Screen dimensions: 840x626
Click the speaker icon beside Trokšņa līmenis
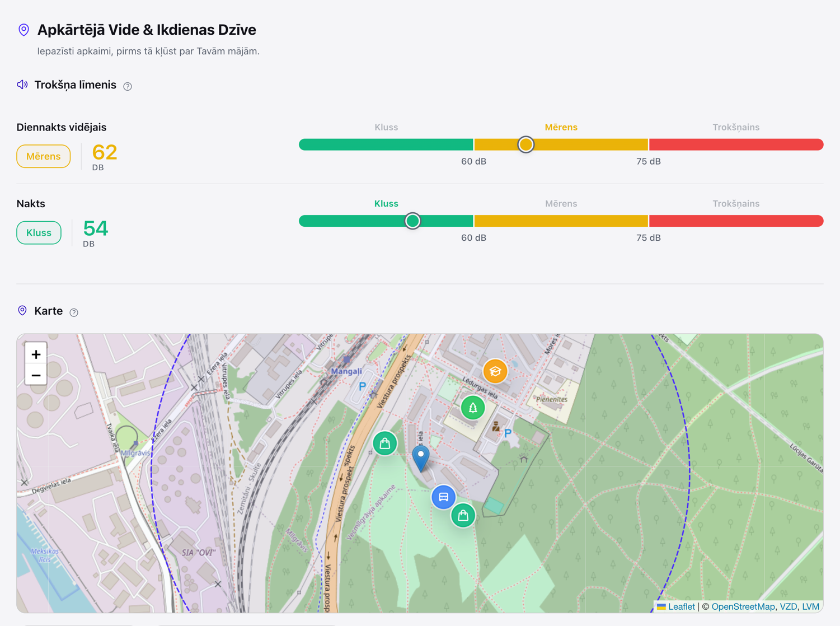pyautogui.click(x=22, y=85)
